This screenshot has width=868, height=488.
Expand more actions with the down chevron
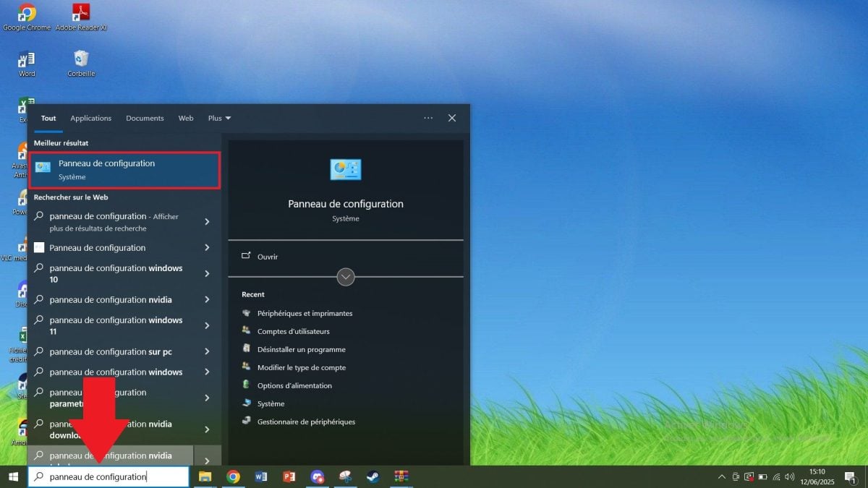[x=346, y=277]
